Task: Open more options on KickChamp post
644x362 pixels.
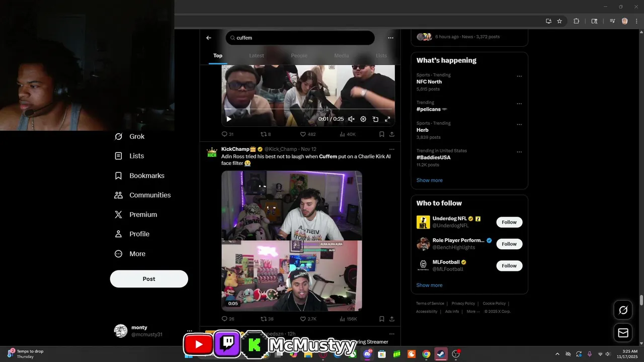Action: (392, 149)
